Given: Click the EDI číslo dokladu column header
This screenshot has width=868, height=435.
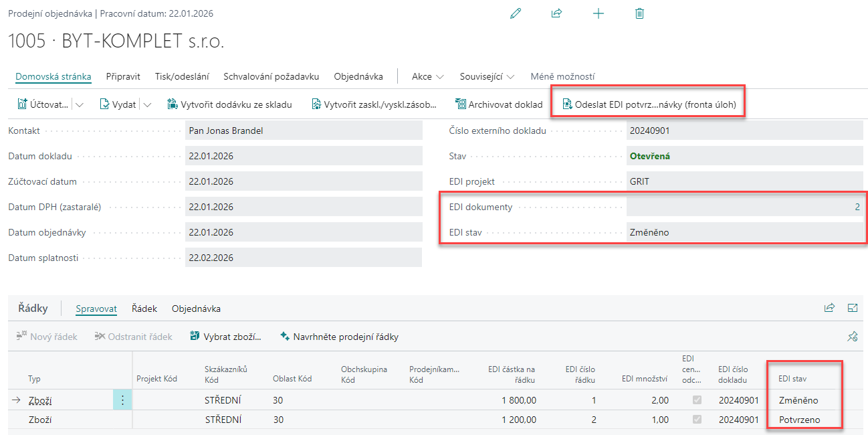Looking at the screenshot, I should pos(733,374).
